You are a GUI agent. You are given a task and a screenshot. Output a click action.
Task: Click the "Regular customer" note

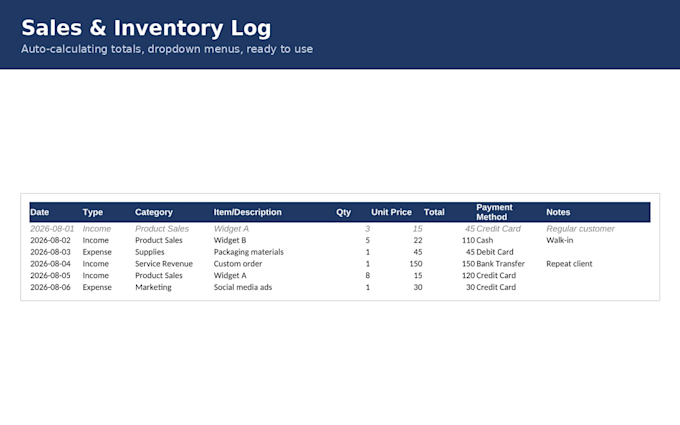pos(580,229)
